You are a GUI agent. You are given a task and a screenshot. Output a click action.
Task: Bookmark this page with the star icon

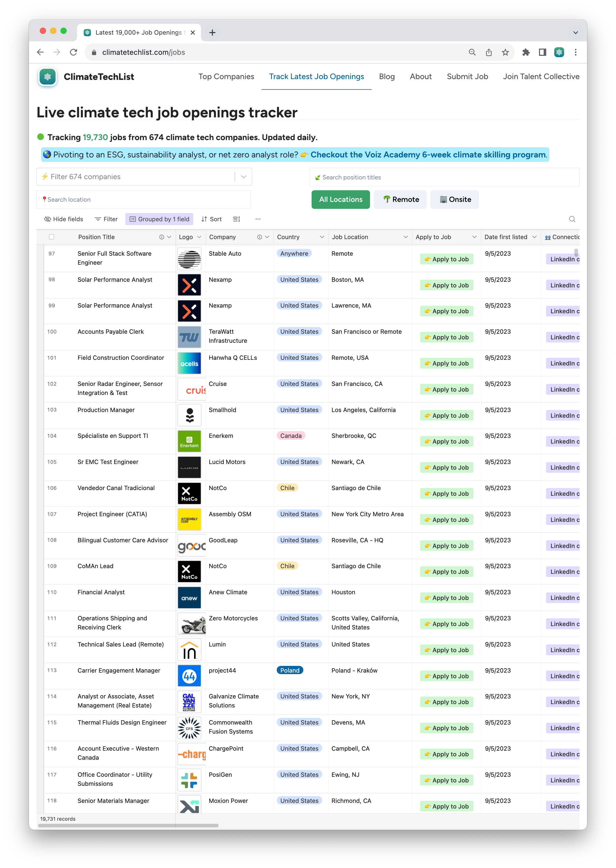coord(505,52)
